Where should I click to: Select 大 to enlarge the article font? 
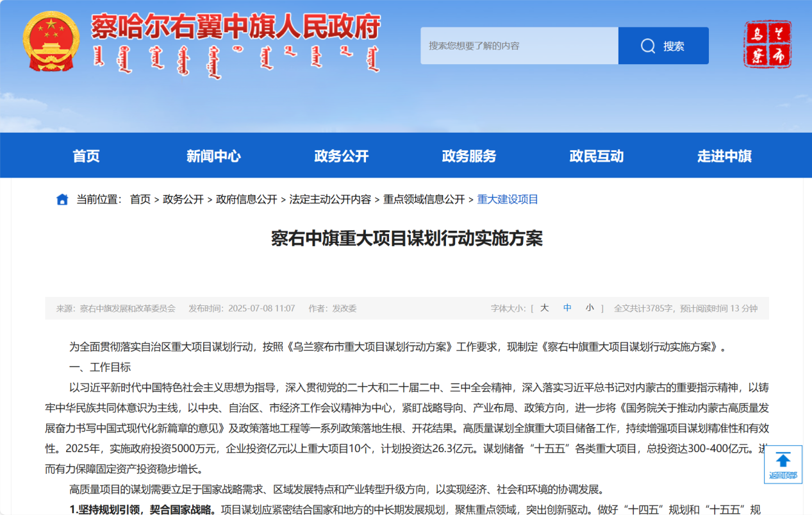(544, 308)
